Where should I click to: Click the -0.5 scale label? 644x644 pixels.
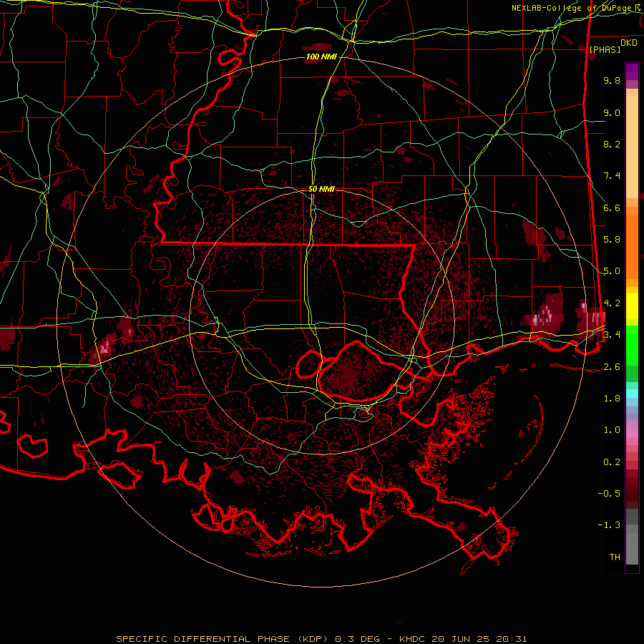(x=609, y=494)
